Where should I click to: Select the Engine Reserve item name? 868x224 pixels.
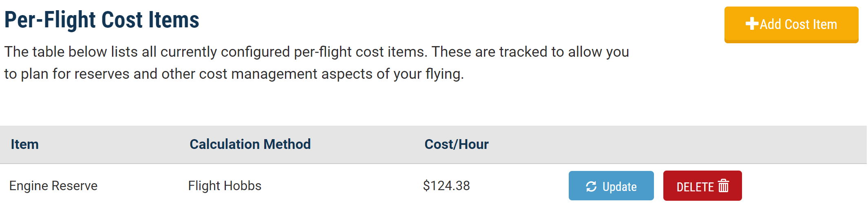53,186
